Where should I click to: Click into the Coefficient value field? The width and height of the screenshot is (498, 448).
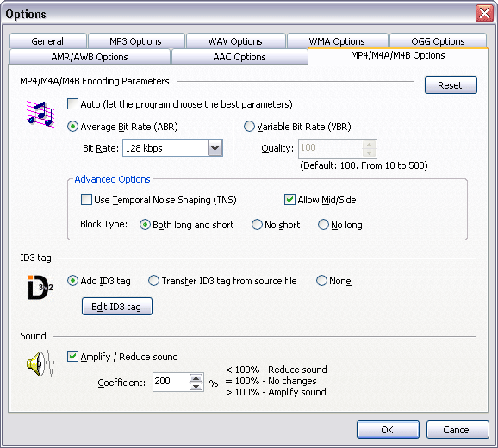click(x=171, y=382)
